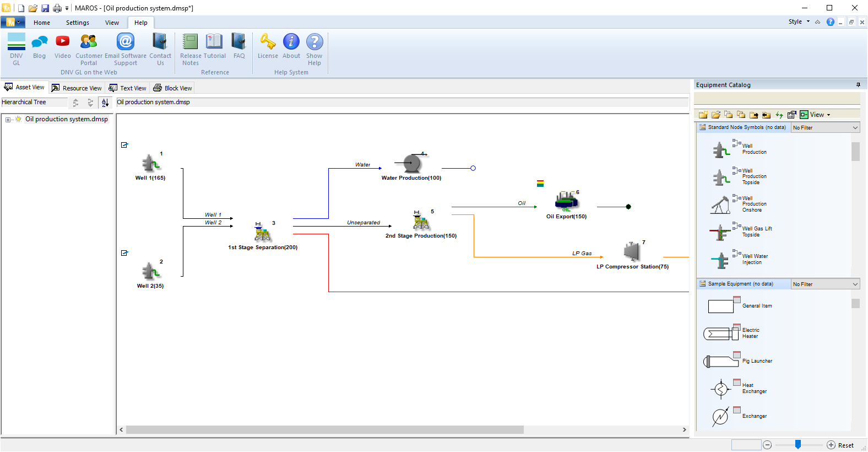Open the Customer Portal icon

pyautogui.click(x=89, y=49)
